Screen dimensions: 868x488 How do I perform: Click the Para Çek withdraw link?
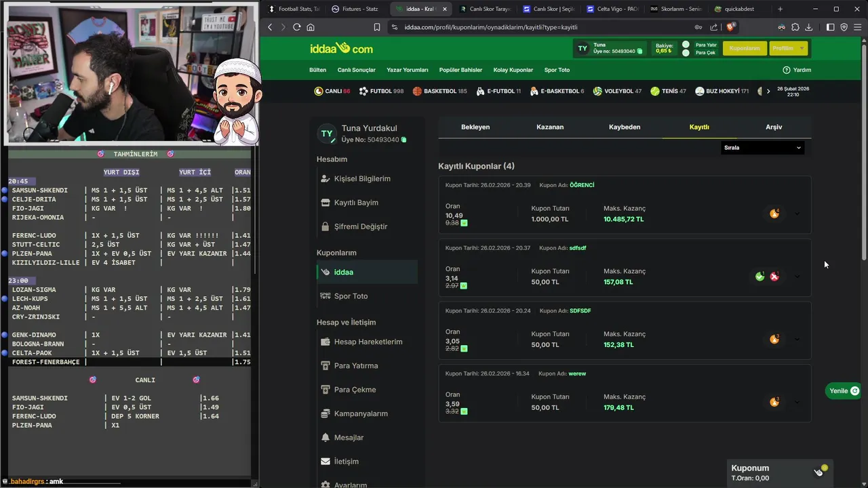pos(705,53)
